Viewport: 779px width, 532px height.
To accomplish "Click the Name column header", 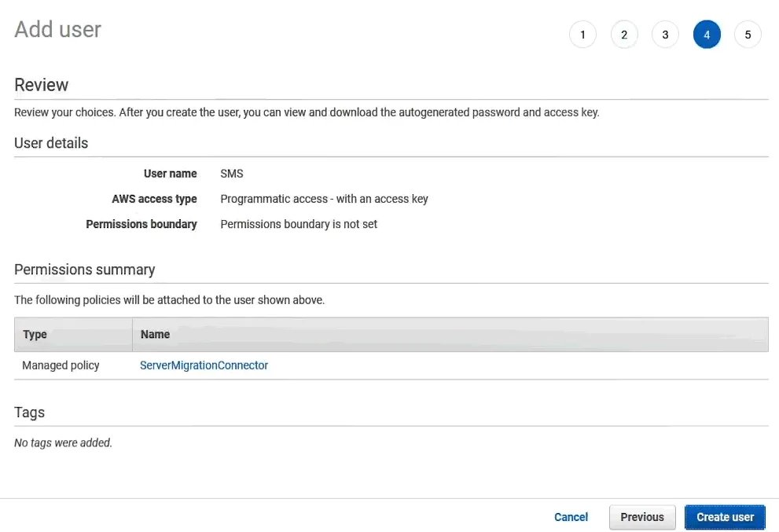I will 155,334.
